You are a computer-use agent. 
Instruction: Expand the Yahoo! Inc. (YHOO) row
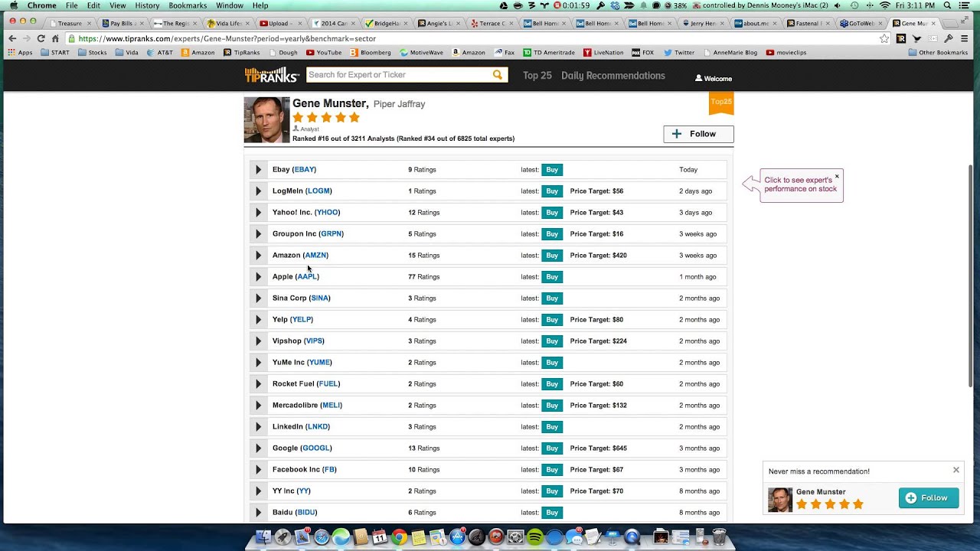pyautogui.click(x=258, y=213)
